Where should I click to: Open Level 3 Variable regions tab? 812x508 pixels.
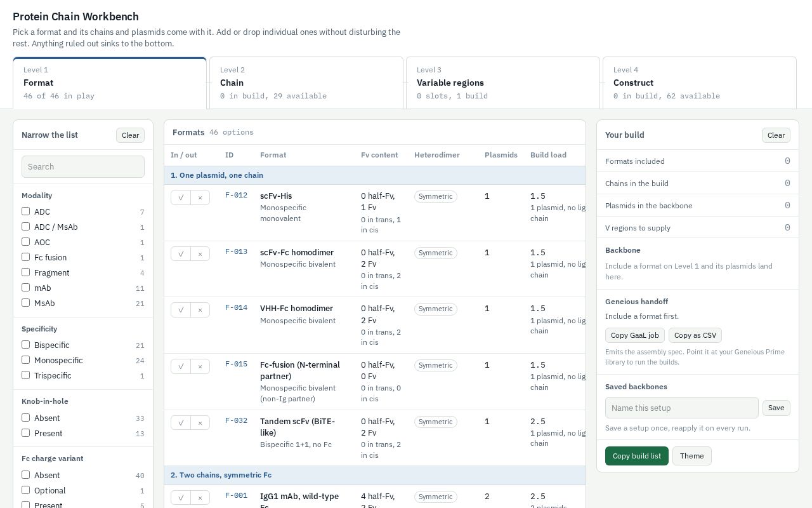(503, 83)
